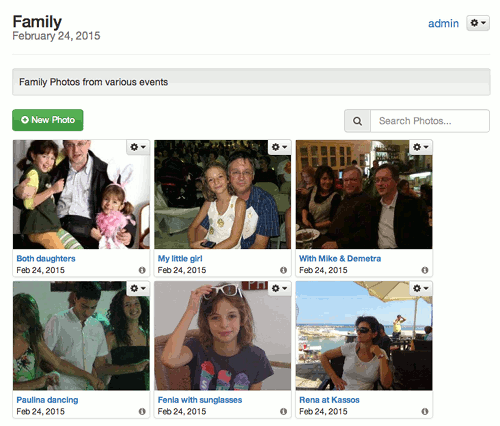Show info icon for My little girl
The height and width of the screenshot is (426, 500).
283,270
